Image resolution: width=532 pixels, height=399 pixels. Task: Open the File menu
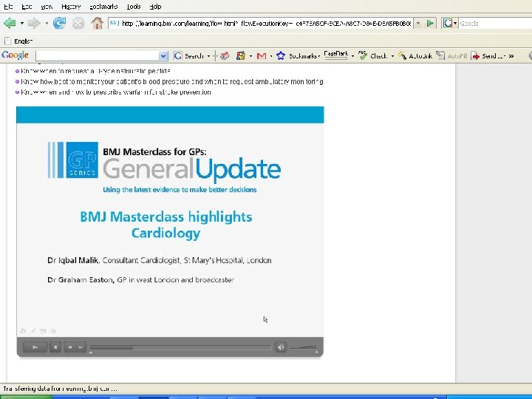(8, 7)
